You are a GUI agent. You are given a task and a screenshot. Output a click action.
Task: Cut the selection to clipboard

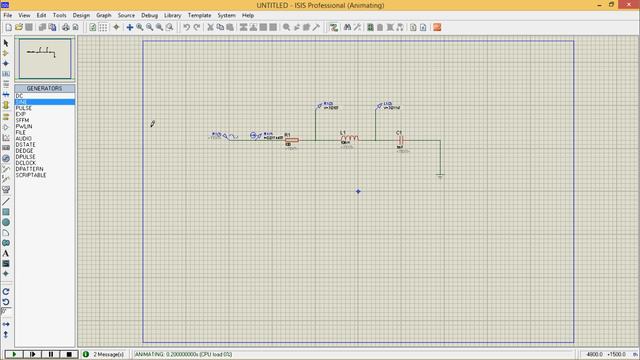pyautogui.click(x=210, y=27)
